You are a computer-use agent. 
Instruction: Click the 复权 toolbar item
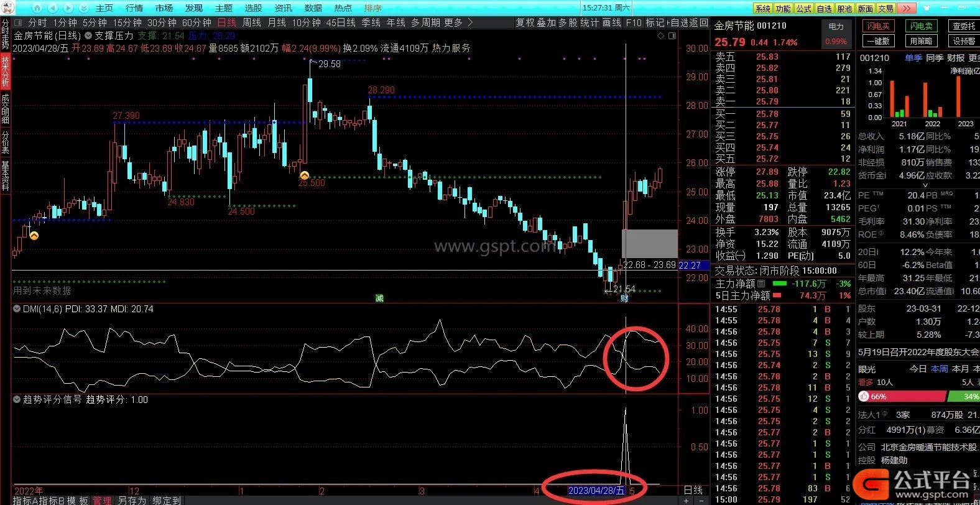[525, 22]
